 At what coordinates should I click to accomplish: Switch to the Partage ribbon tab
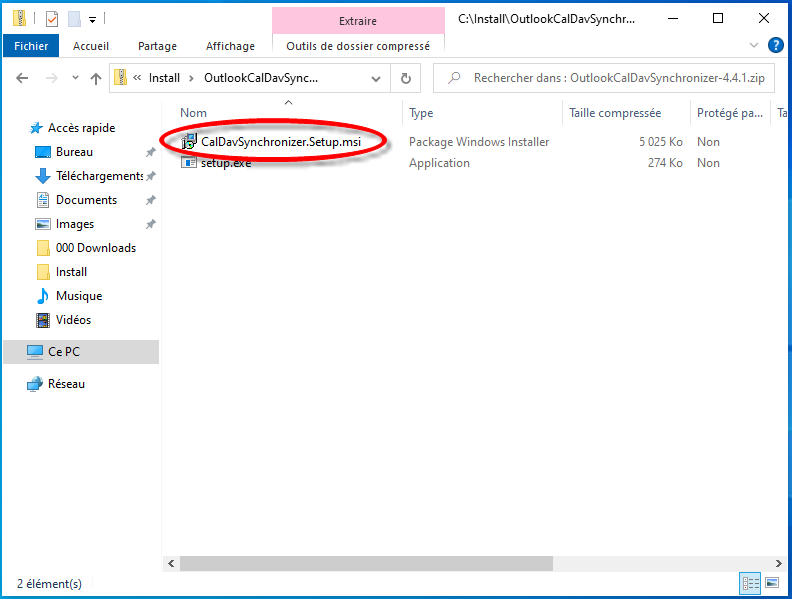click(158, 46)
